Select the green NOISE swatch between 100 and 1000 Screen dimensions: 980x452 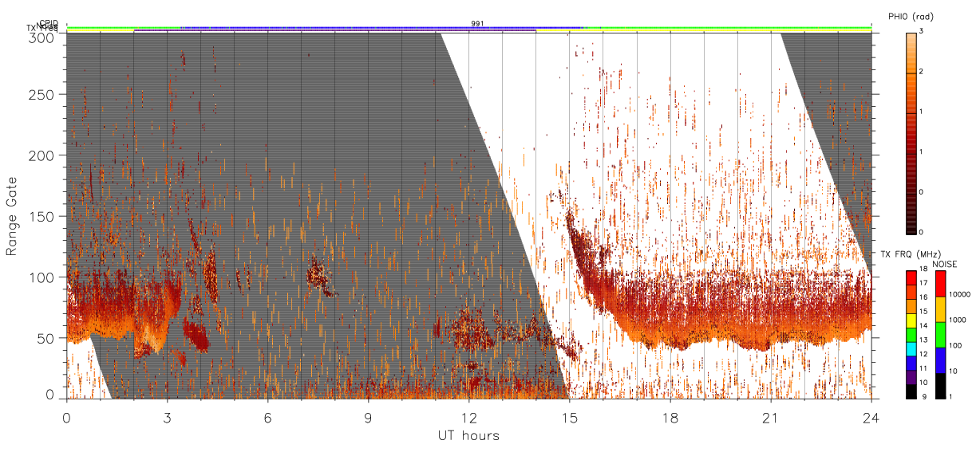[941, 334]
